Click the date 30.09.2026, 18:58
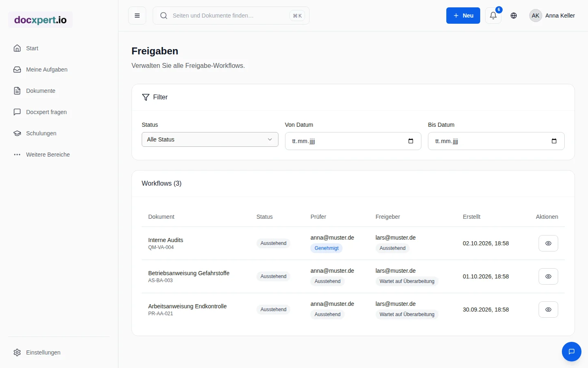588x368 pixels. coord(486,310)
